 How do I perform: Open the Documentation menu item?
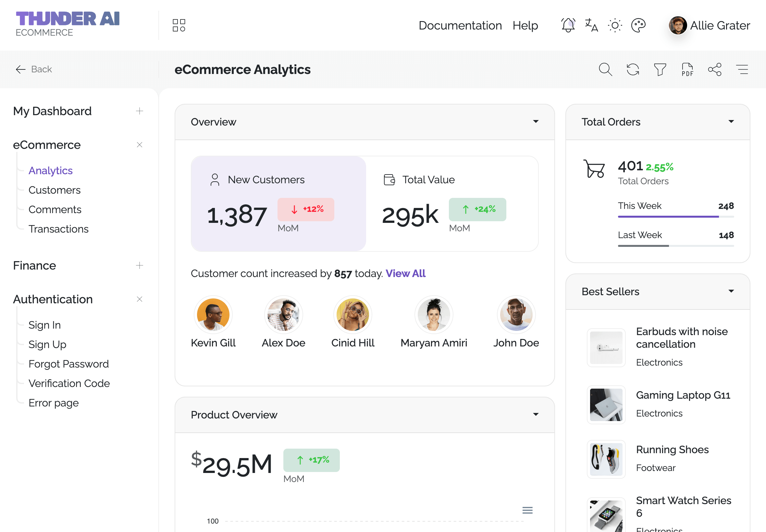(460, 25)
